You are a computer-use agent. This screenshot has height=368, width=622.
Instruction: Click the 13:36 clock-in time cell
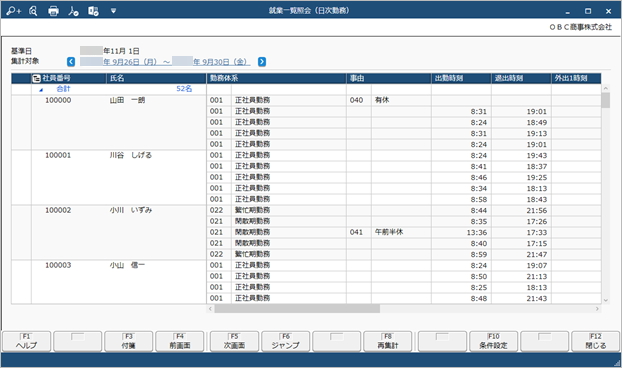click(461, 232)
